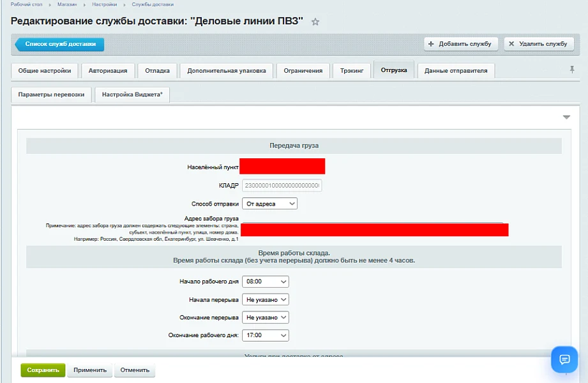Click 'Добавить службу' button
This screenshot has height=383, width=588.
(460, 44)
